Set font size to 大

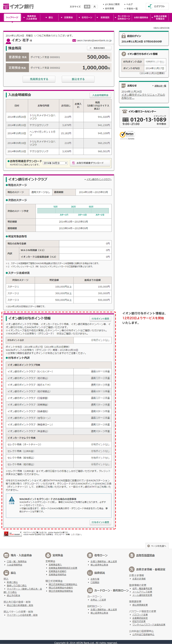coord(94,7)
